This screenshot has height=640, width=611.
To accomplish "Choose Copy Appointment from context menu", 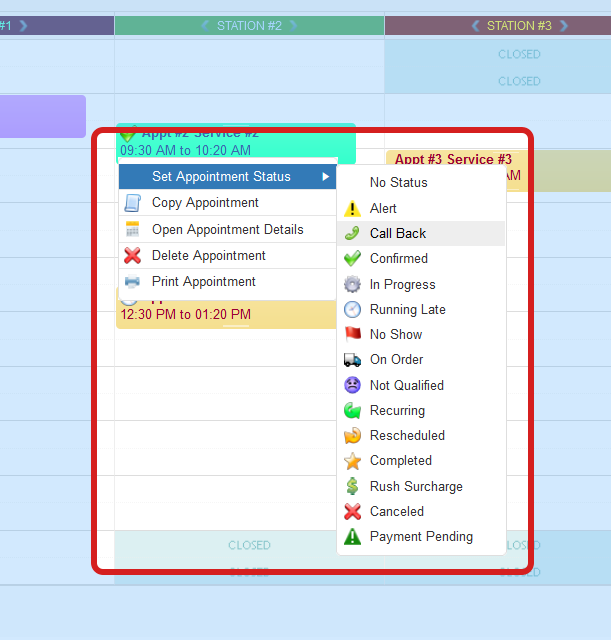I will click(205, 203).
